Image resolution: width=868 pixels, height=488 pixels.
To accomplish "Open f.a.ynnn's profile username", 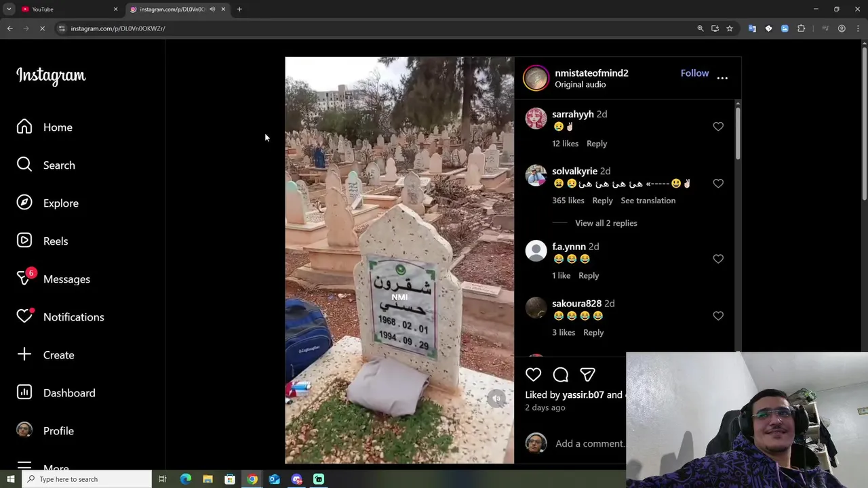I will tap(569, 247).
